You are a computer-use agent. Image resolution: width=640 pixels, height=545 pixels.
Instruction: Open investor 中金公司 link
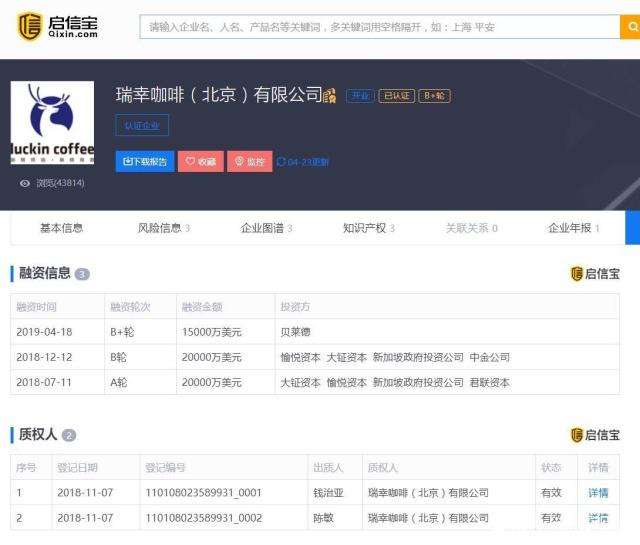490,358
